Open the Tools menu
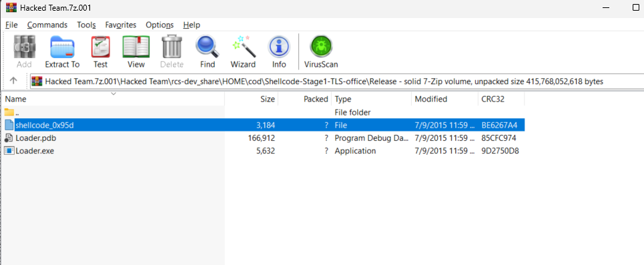644x265 pixels. coord(86,25)
